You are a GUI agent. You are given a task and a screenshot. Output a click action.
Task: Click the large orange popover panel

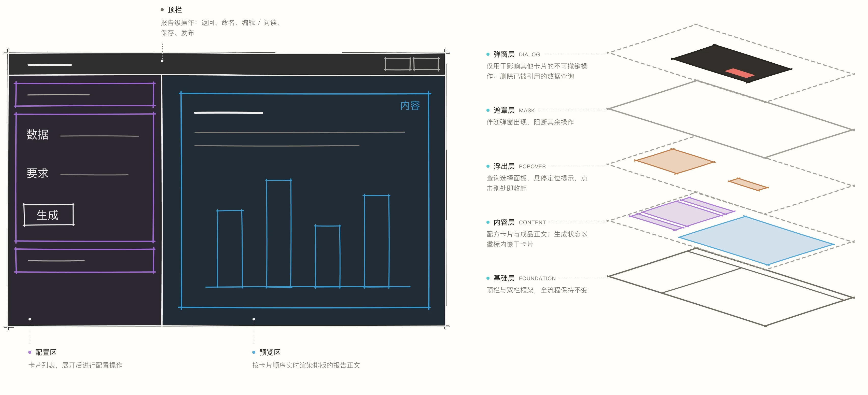(x=674, y=161)
